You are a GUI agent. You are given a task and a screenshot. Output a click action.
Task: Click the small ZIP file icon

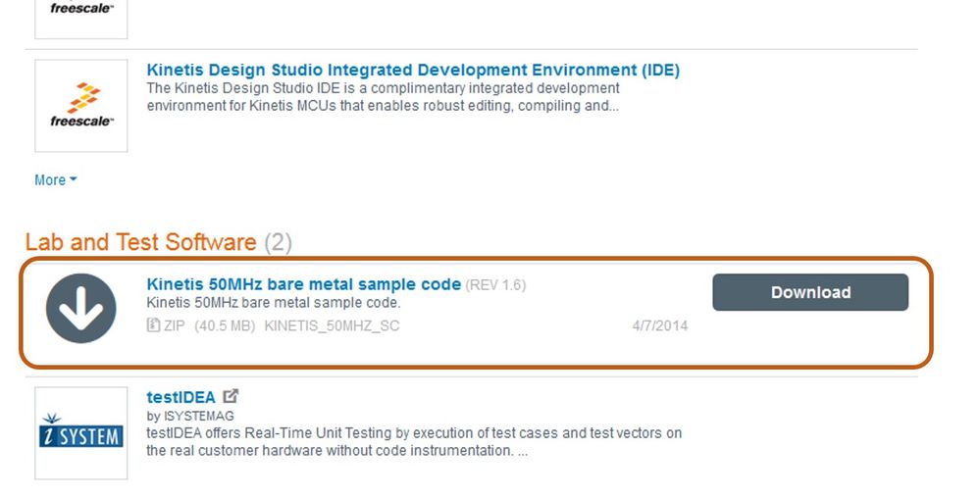point(153,325)
